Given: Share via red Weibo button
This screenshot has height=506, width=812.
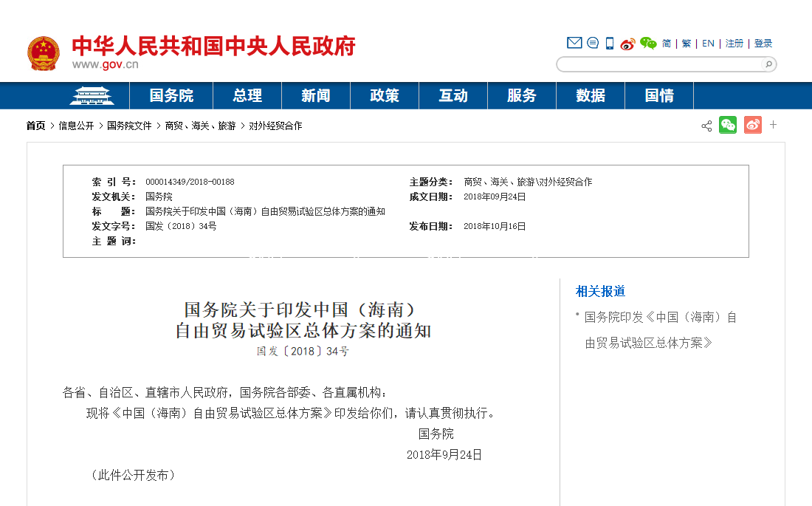Looking at the screenshot, I should pos(752,125).
